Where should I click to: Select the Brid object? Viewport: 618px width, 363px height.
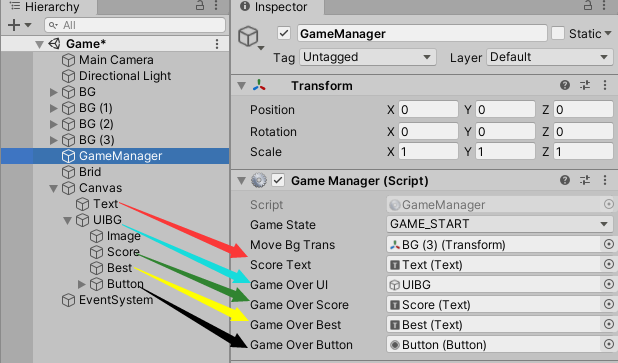(90, 172)
